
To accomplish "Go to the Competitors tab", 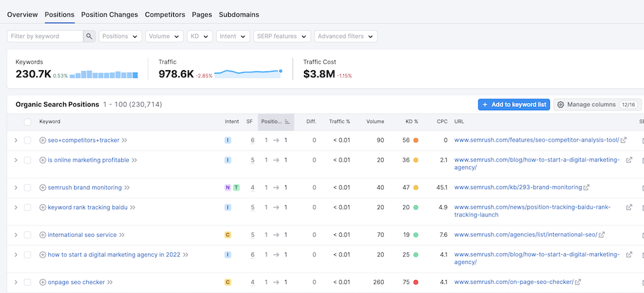I will click(165, 14).
